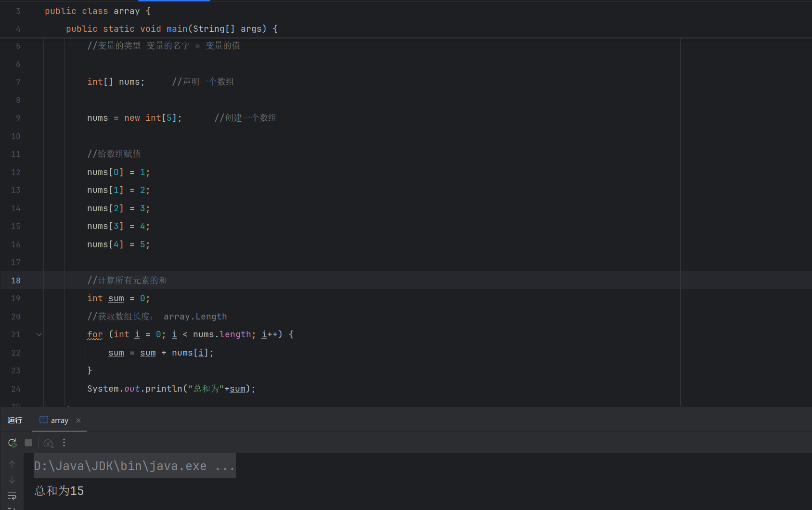
Task: Click 'nums.length' in the for condition
Action: click(222, 334)
